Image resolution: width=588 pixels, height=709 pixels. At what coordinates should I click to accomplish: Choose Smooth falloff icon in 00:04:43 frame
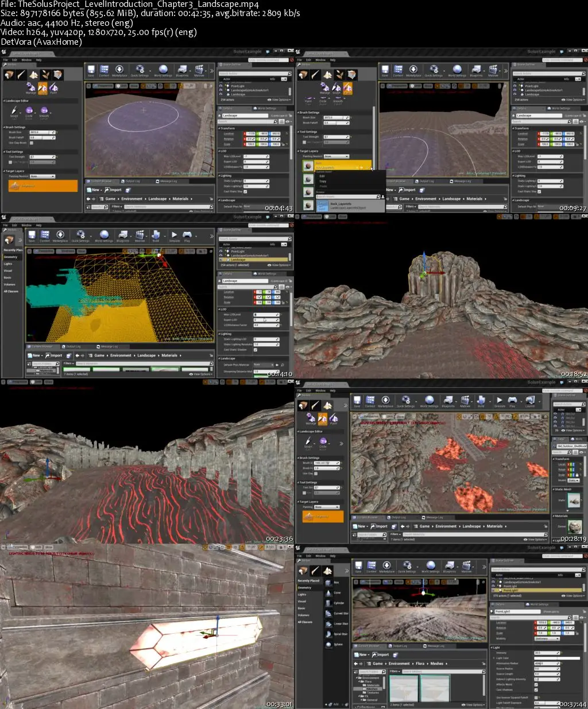tap(44, 111)
